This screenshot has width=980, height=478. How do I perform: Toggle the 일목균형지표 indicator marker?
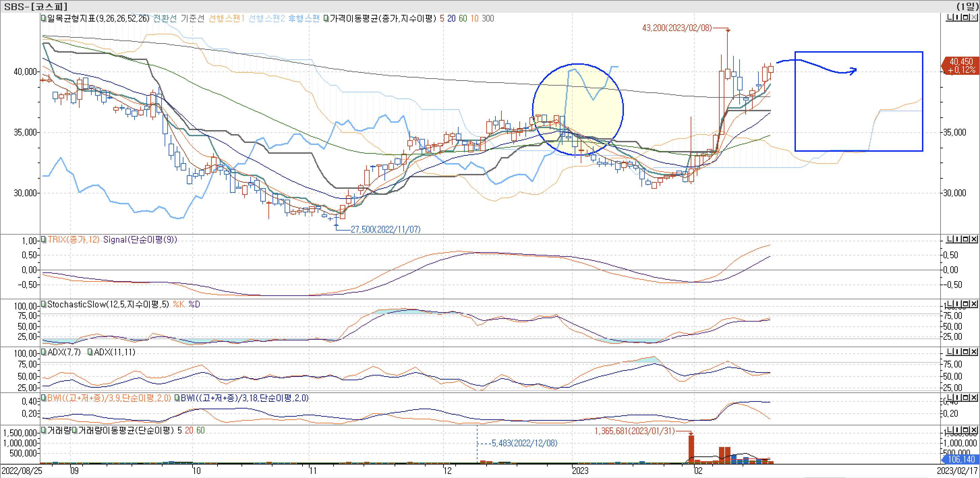(x=44, y=18)
